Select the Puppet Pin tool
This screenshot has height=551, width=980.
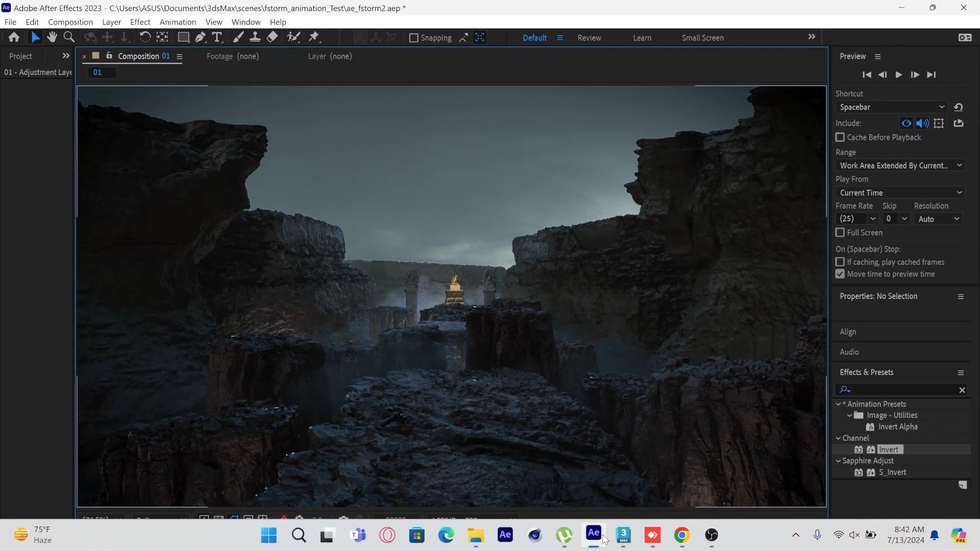[x=314, y=37]
